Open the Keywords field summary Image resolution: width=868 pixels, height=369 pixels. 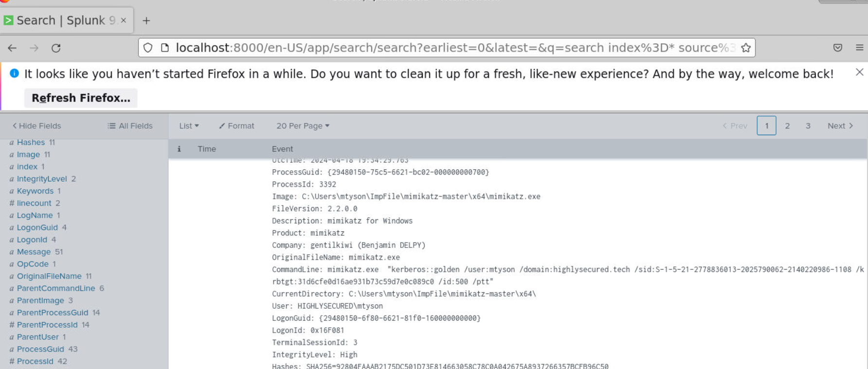click(x=35, y=191)
